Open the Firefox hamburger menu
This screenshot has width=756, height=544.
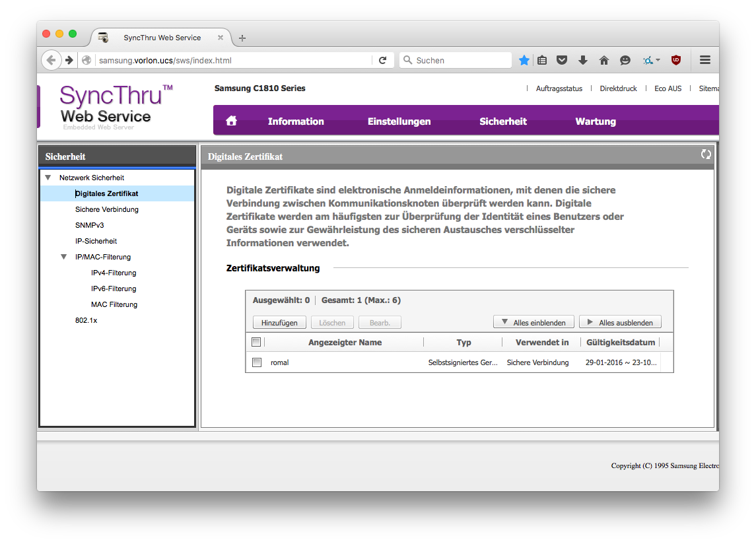click(704, 60)
